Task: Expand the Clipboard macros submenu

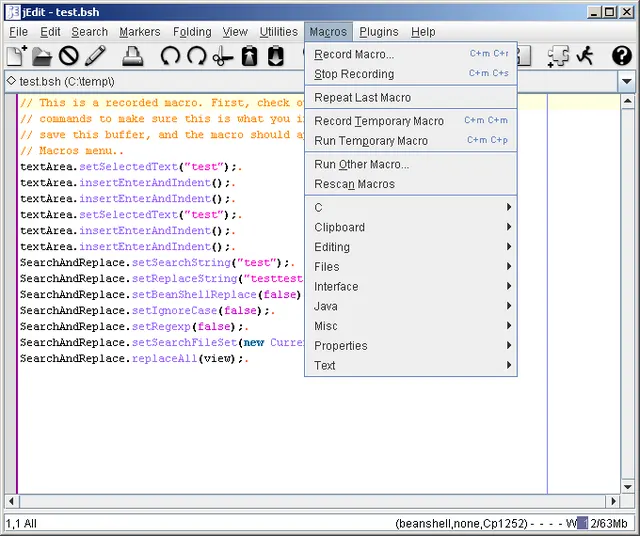Action: [x=411, y=227]
